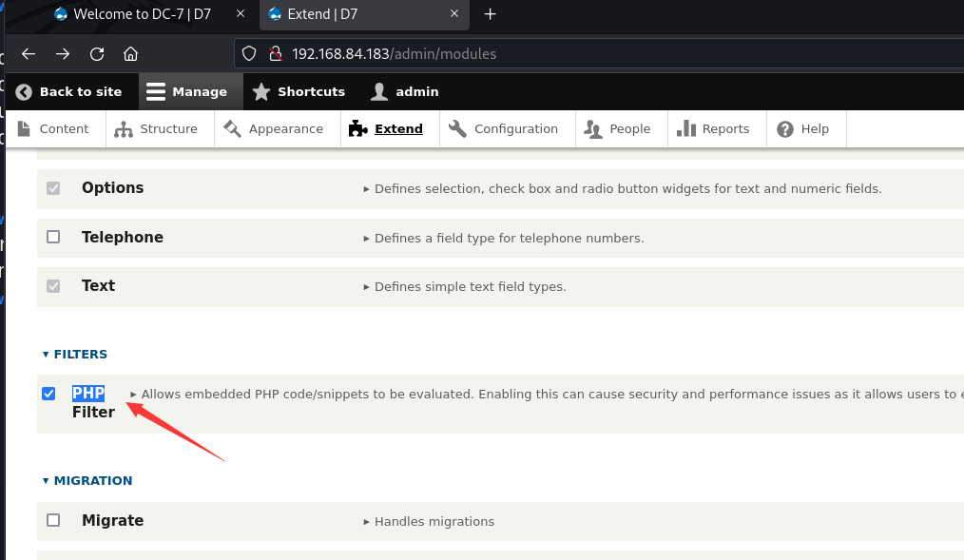Click insecure connection lock icon
The image size is (964, 560).
pyautogui.click(x=276, y=53)
